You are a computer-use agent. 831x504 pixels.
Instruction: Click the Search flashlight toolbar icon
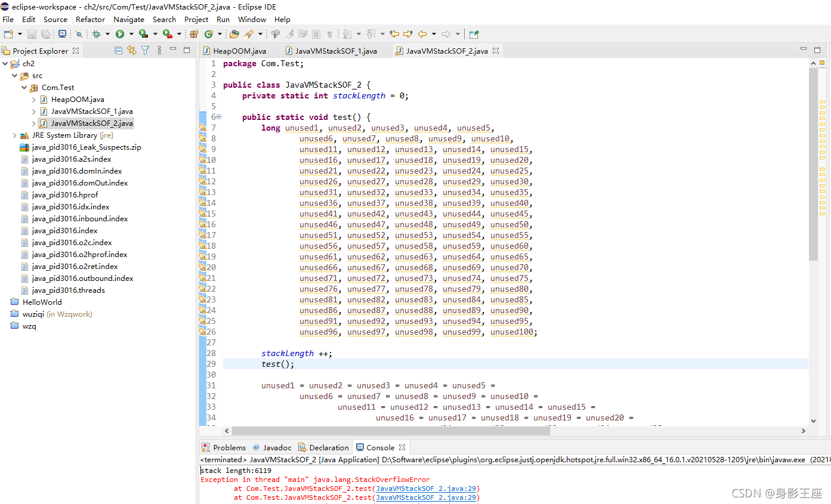[248, 34]
